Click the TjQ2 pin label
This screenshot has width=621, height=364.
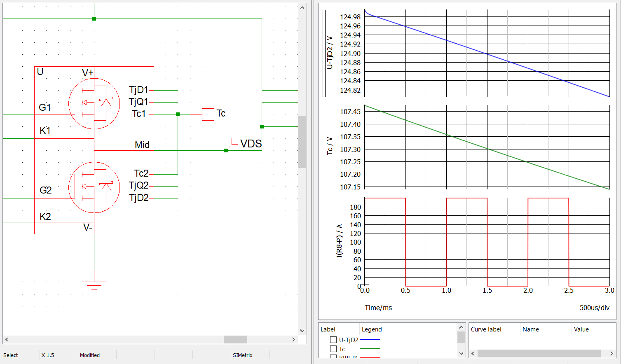[138, 185]
